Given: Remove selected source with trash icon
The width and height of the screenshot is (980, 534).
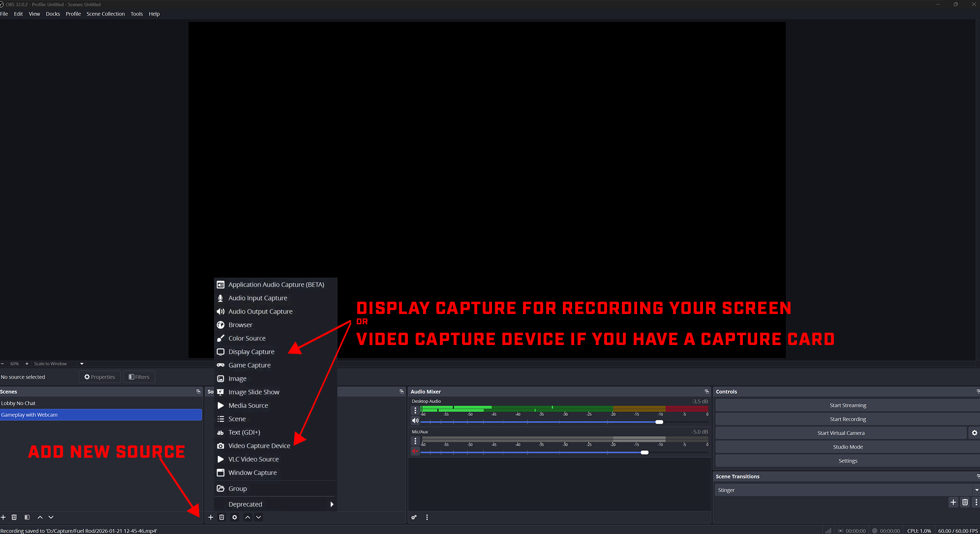Looking at the screenshot, I should coord(222,517).
